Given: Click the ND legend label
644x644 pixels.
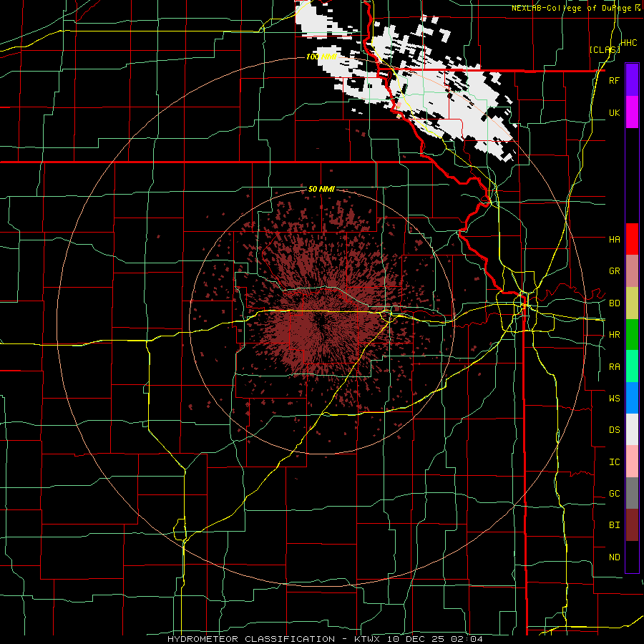Looking at the screenshot, I should (615, 557).
